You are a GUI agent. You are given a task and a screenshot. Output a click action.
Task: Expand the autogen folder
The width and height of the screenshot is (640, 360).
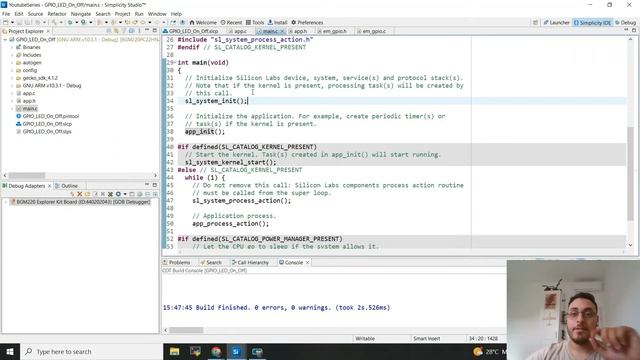point(12,63)
